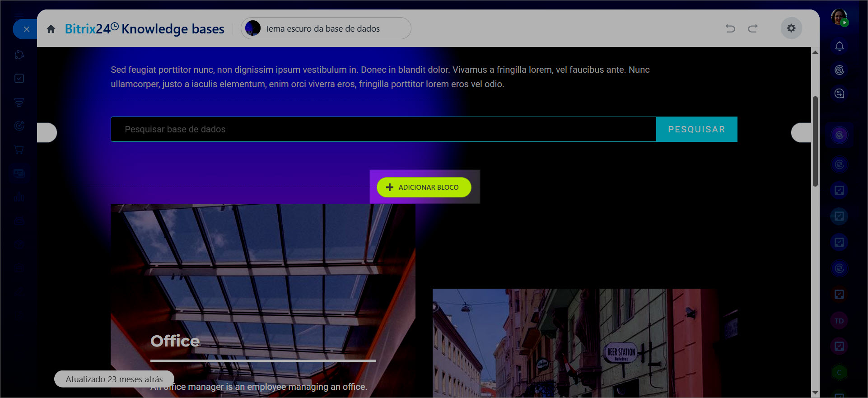Expand the right side panel handle

tap(801, 132)
